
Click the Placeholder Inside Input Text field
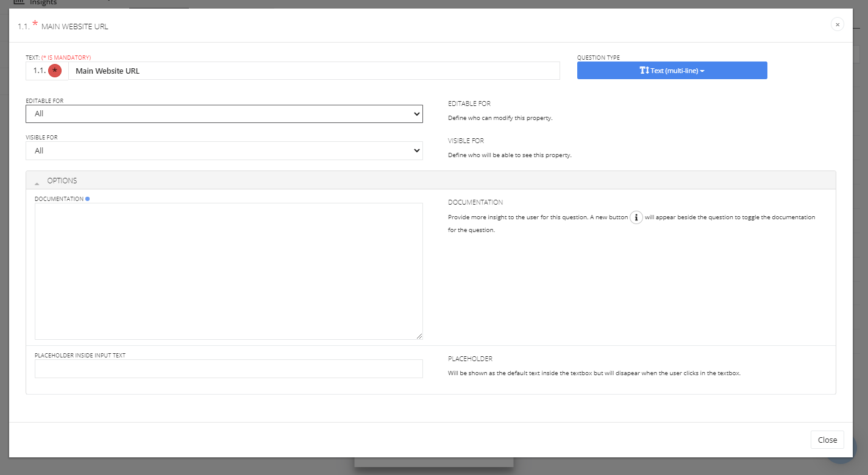[229, 368]
